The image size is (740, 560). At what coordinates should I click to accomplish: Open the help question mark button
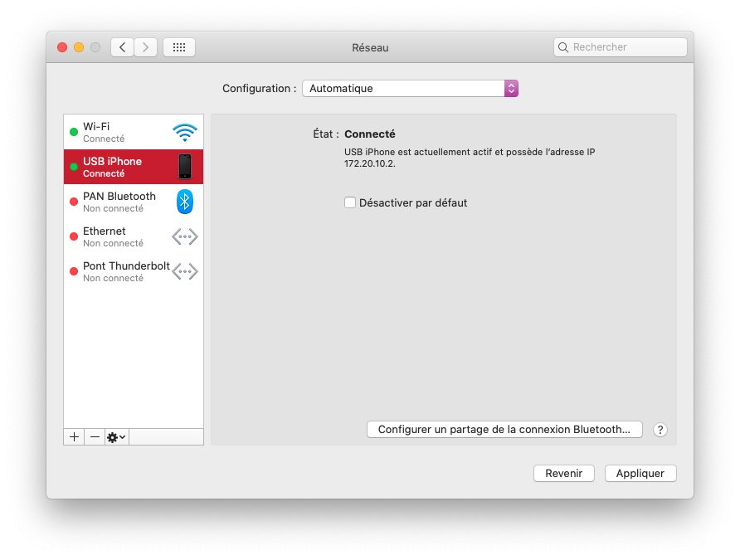click(660, 430)
